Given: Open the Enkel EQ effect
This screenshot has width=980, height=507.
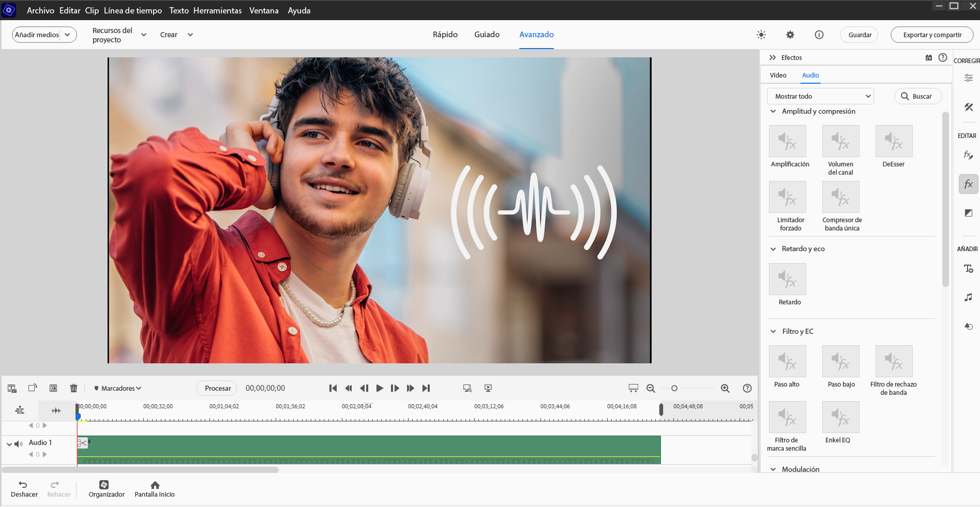Looking at the screenshot, I should pos(840,417).
